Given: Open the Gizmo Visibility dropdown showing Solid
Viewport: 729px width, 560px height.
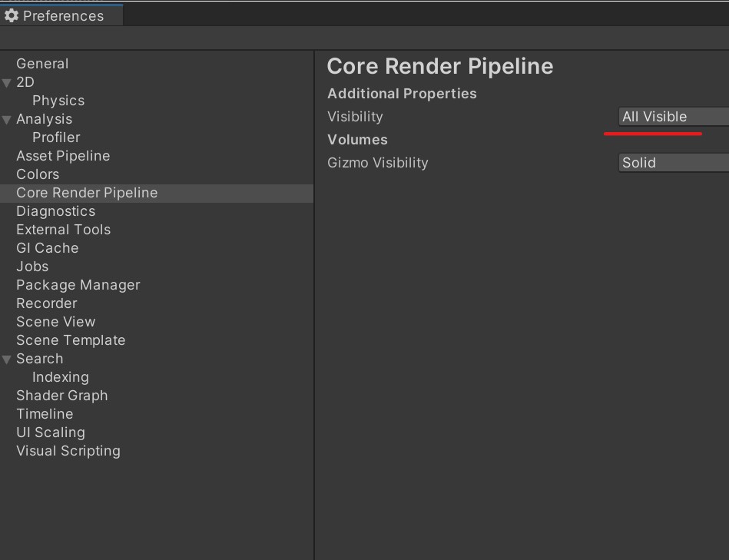Looking at the screenshot, I should [x=672, y=163].
